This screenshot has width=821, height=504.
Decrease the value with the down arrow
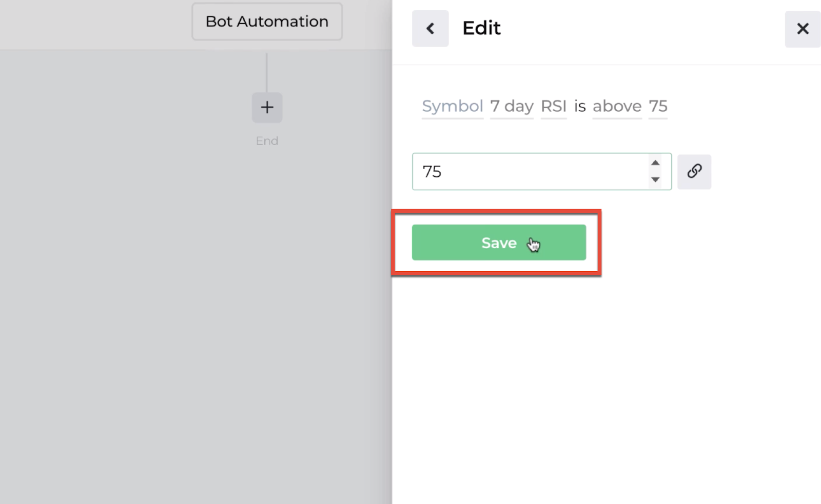coord(655,179)
